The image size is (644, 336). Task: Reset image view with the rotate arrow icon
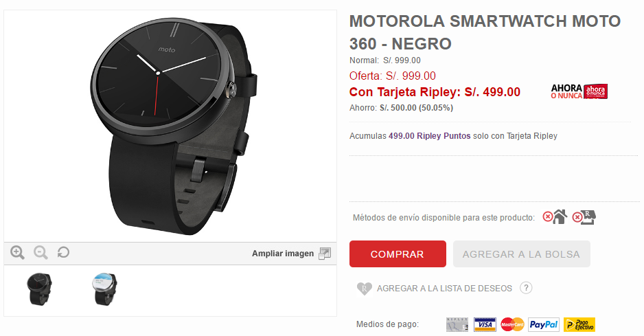[x=63, y=252]
